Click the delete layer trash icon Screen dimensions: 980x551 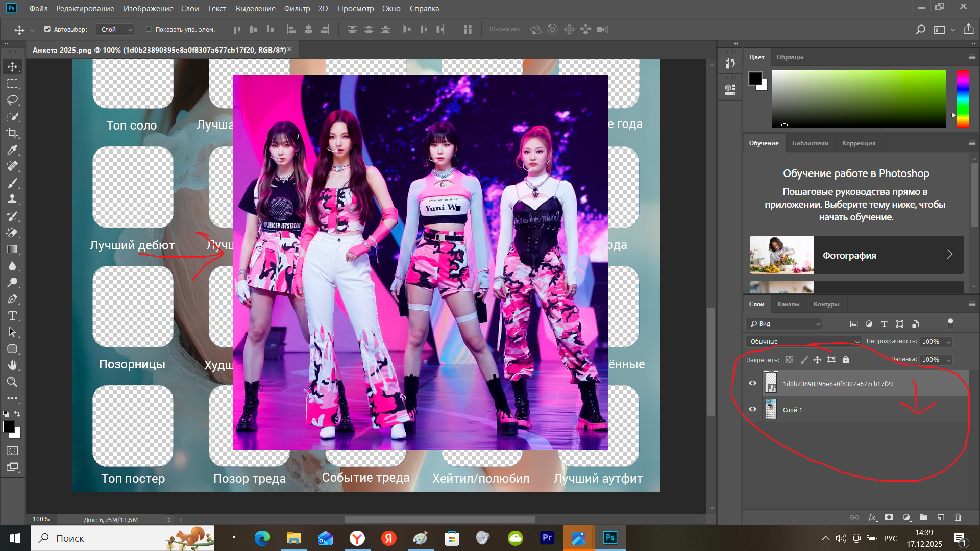(x=958, y=517)
